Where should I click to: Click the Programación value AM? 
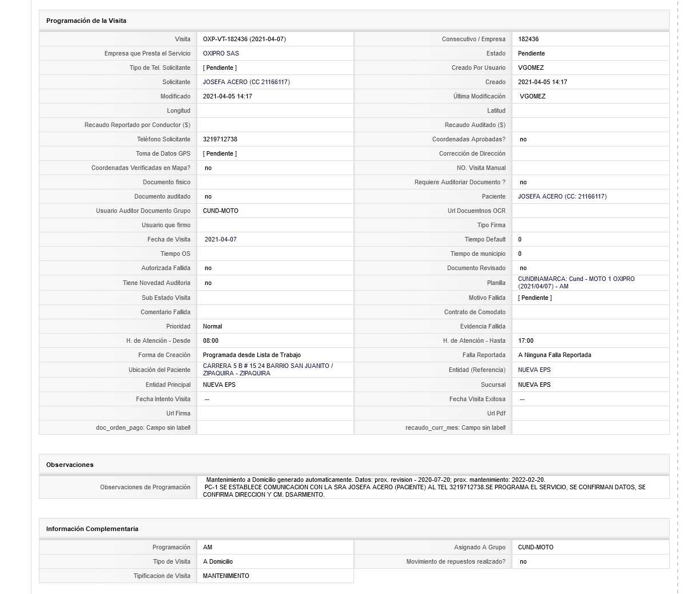click(x=208, y=547)
